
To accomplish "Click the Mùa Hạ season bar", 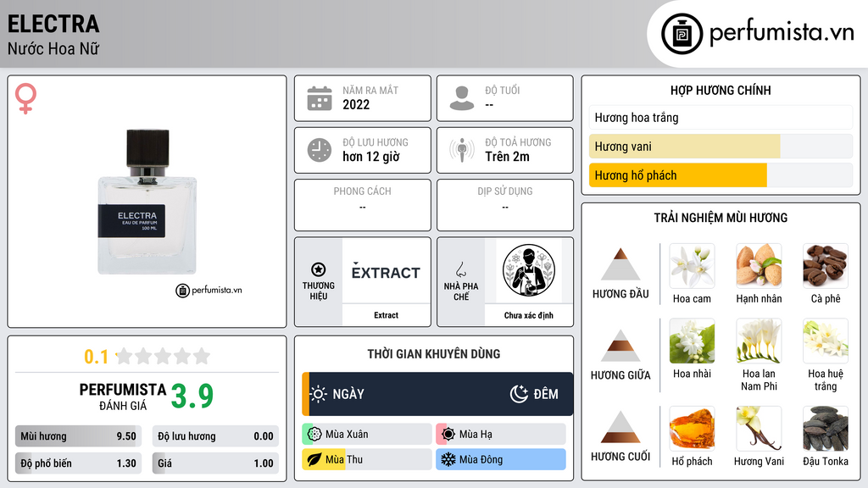I will (x=501, y=435).
